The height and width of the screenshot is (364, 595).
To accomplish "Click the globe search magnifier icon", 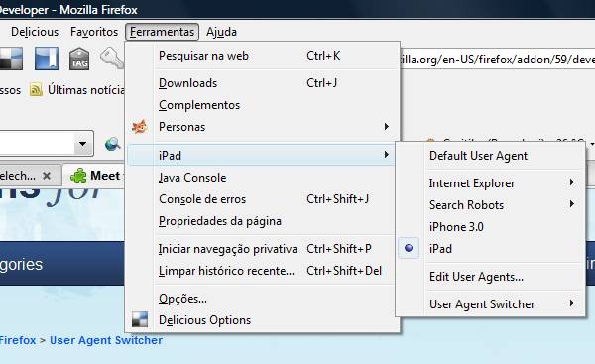I will click(x=113, y=144).
